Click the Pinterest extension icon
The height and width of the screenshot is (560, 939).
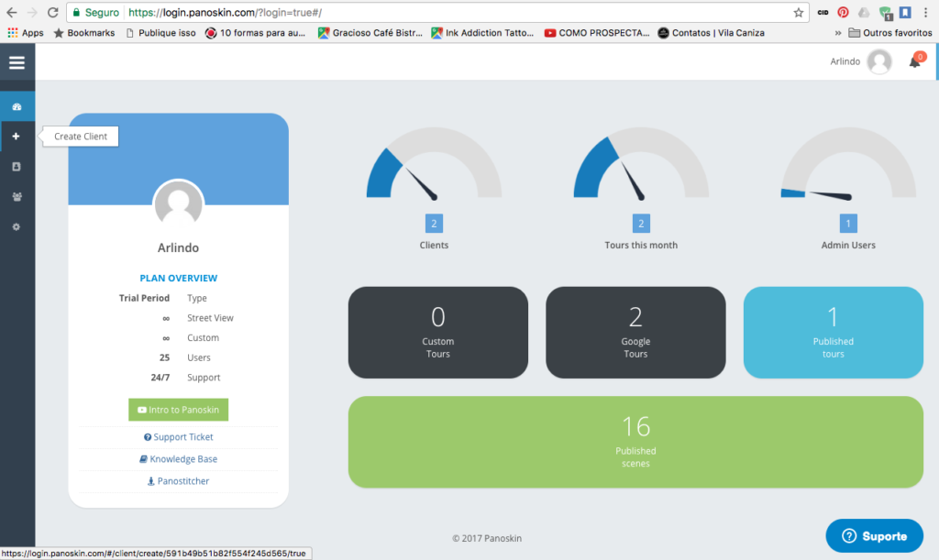click(x=843, y=13)
